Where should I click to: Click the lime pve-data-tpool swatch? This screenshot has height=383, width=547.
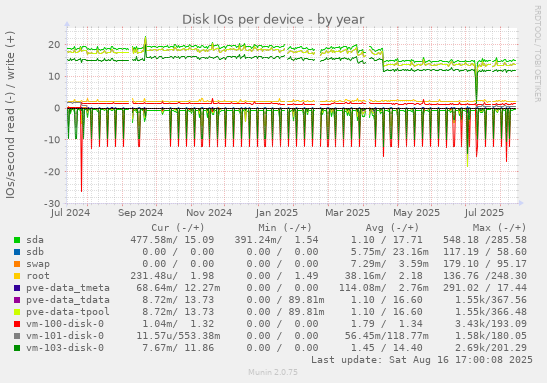click(17, 312)
